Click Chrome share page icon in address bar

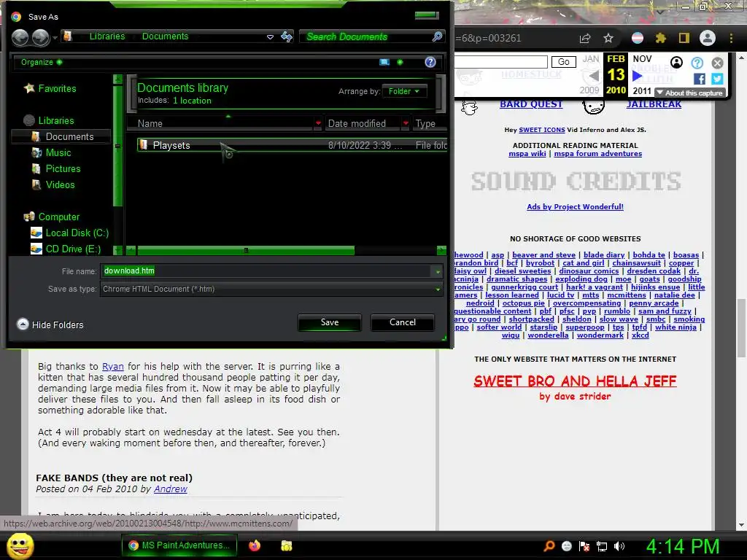(585, 38)
